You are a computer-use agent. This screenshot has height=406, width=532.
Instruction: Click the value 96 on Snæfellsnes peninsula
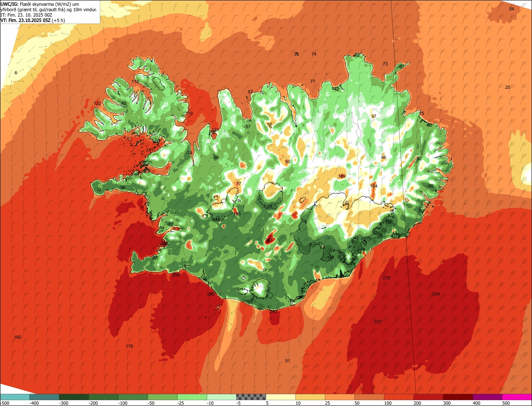point(123,188)
